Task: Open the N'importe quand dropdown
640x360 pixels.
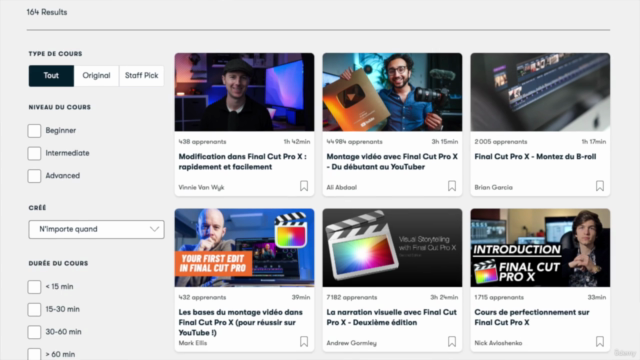Action: 96,229
